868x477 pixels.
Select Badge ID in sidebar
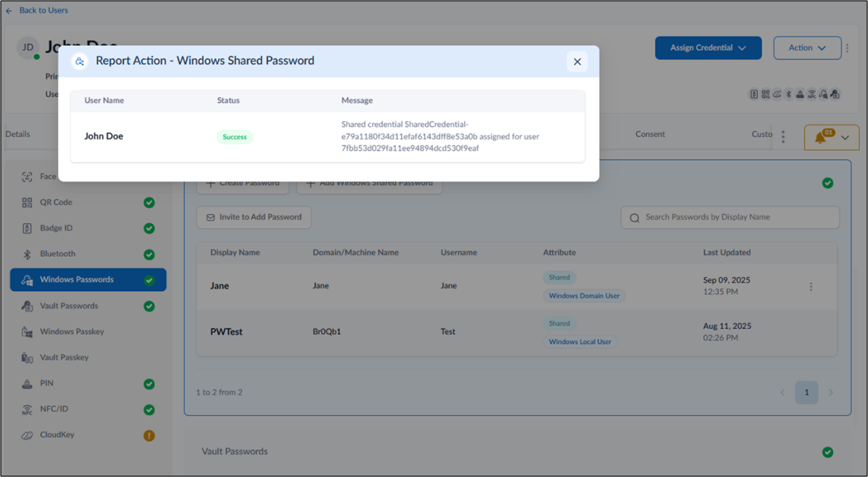pyautogui.click(x=88, y=228)
